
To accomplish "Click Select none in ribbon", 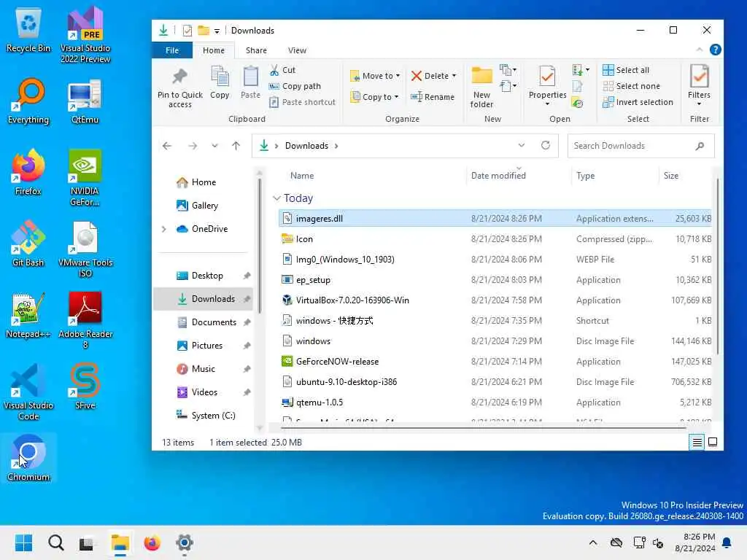I will point(632,86).
